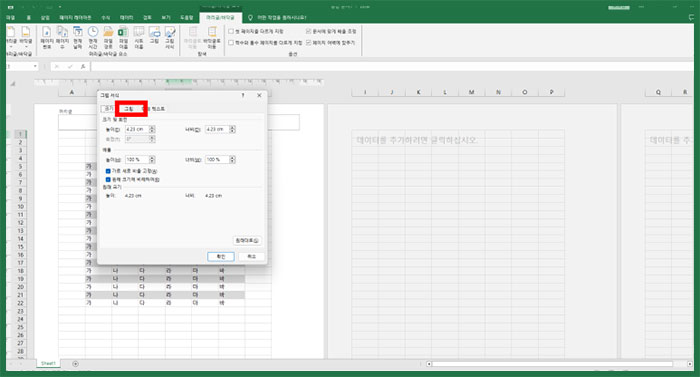This screenshot has height=377, width=700.
Task: Toggle Different Odd & Even Pages checkbox
Action: (231, 42)
